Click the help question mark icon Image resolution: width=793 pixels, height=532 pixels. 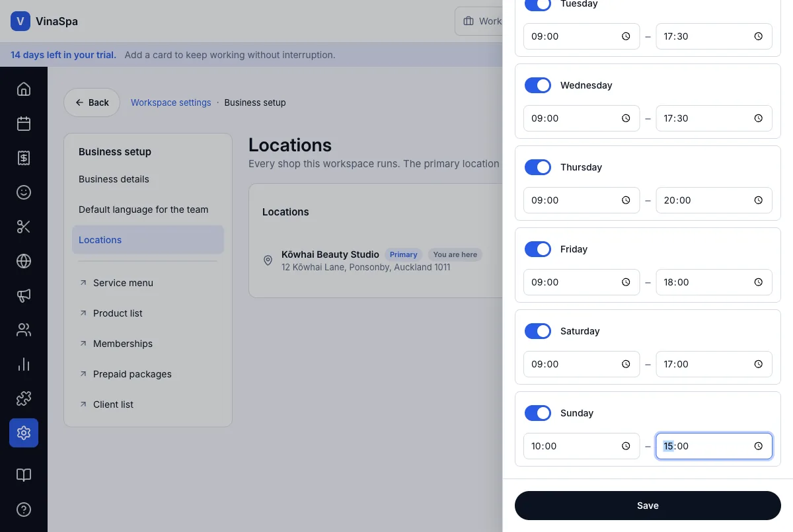click(24, 510)
